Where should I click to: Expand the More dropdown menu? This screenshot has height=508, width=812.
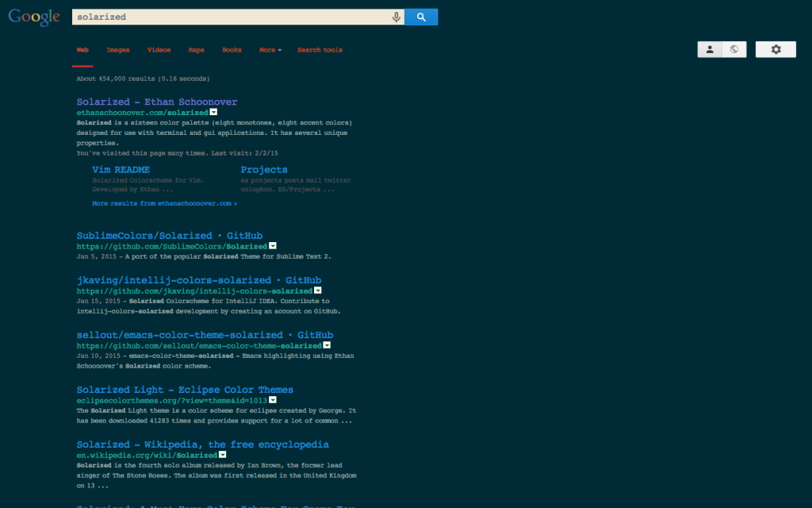(x=270, y=50)
